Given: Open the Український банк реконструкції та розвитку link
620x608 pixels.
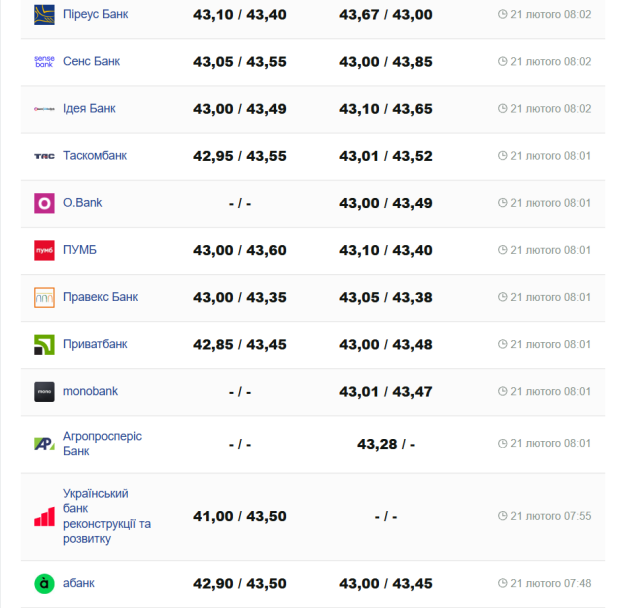Looking at the screenshot, I should point(107,516).
